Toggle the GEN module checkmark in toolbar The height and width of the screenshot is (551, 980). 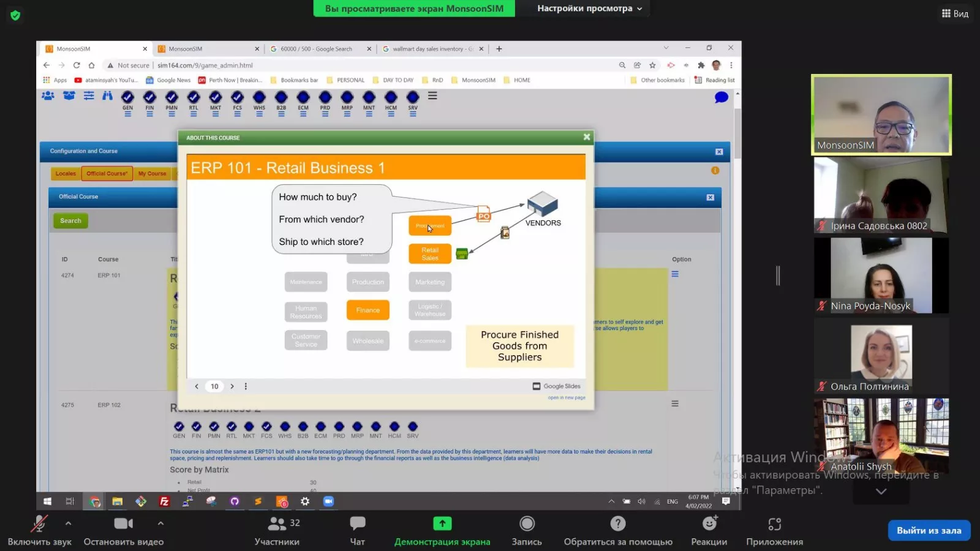pos(127,97)
